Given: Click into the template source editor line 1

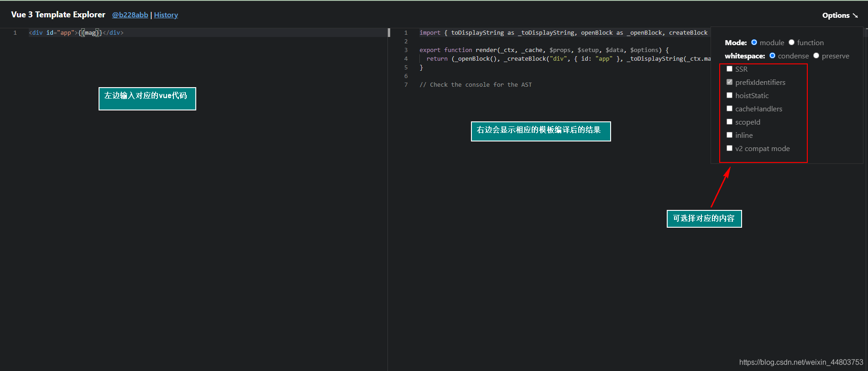Looking at the screenshot, I should (x=208, y=33).
